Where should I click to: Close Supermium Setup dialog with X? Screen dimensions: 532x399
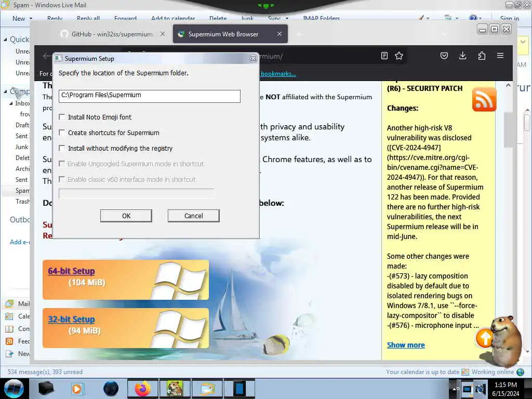tap(253, 58)
